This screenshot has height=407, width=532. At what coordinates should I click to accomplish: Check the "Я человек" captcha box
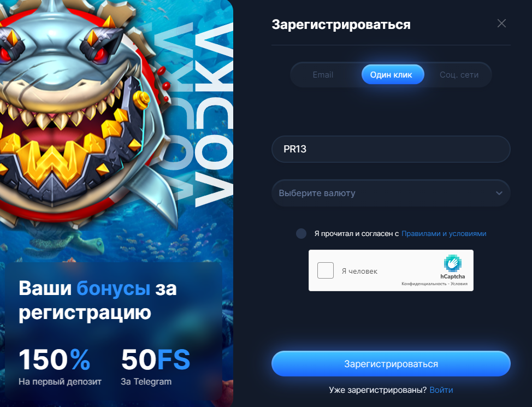(326, 270)
